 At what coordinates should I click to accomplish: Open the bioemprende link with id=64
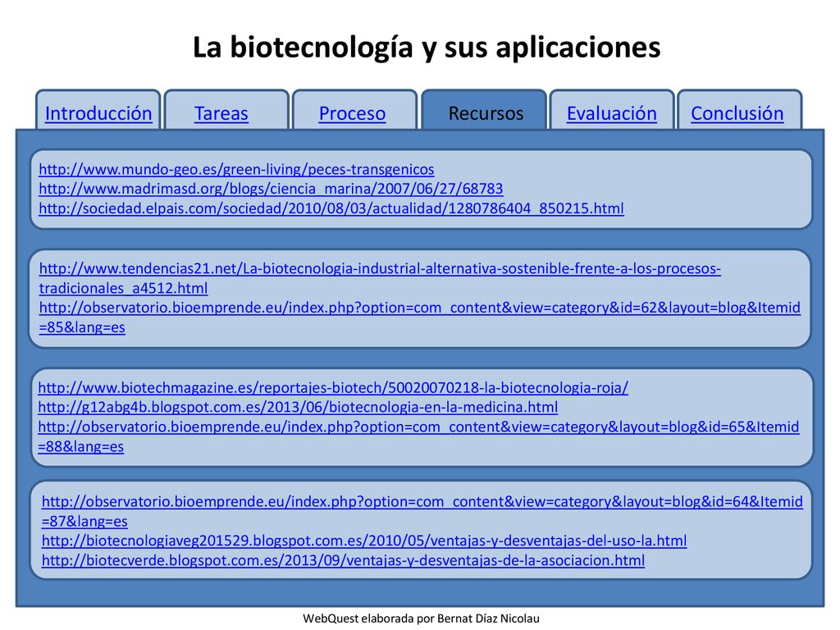pos(422,511)
